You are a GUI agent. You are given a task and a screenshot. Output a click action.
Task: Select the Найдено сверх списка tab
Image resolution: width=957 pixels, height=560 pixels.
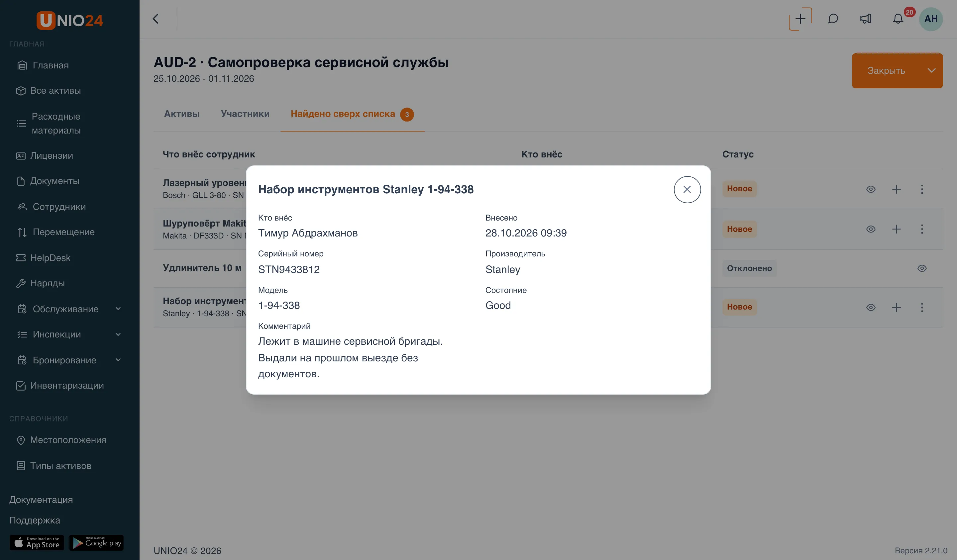352,114
